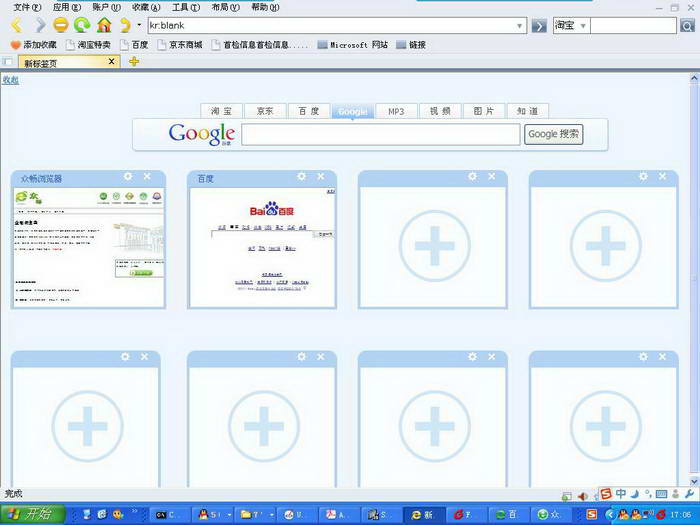Refresh the page with the green reload icon
This screenshot has height=525, width=700.
coord(82,25)
